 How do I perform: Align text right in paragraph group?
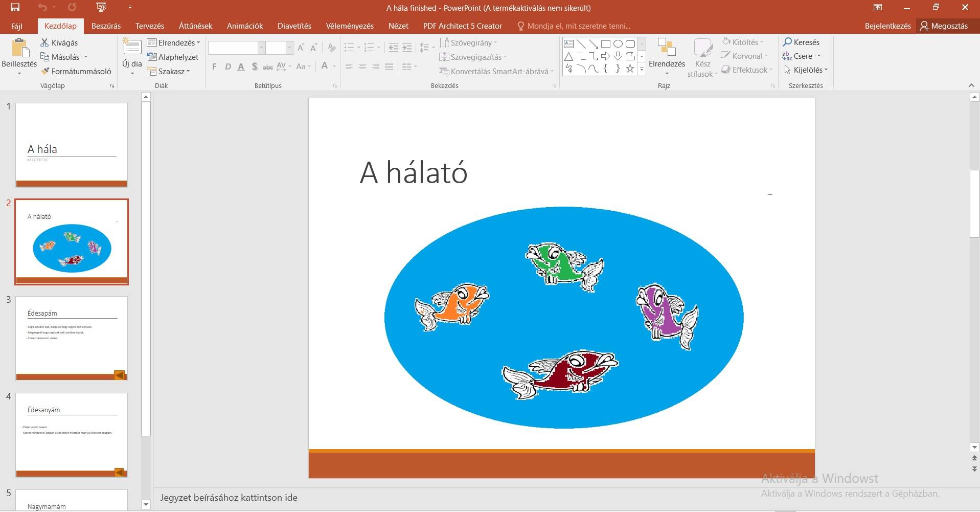[376, 66]
